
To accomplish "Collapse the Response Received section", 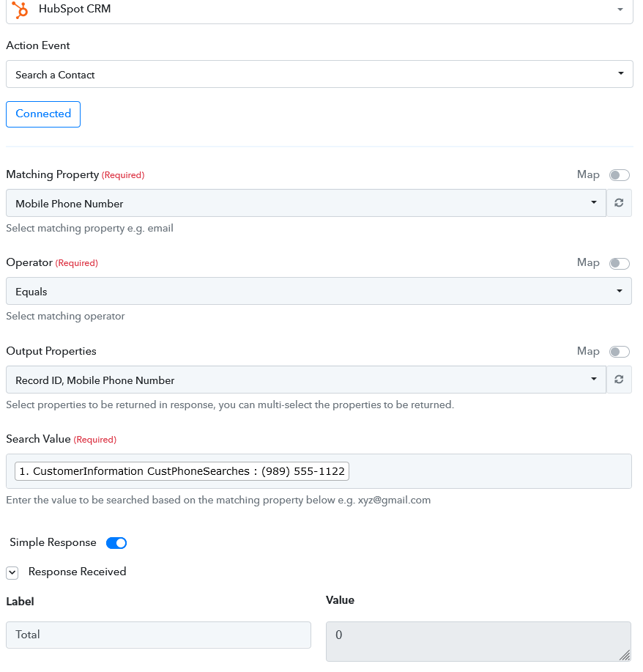I will point(12,572).
